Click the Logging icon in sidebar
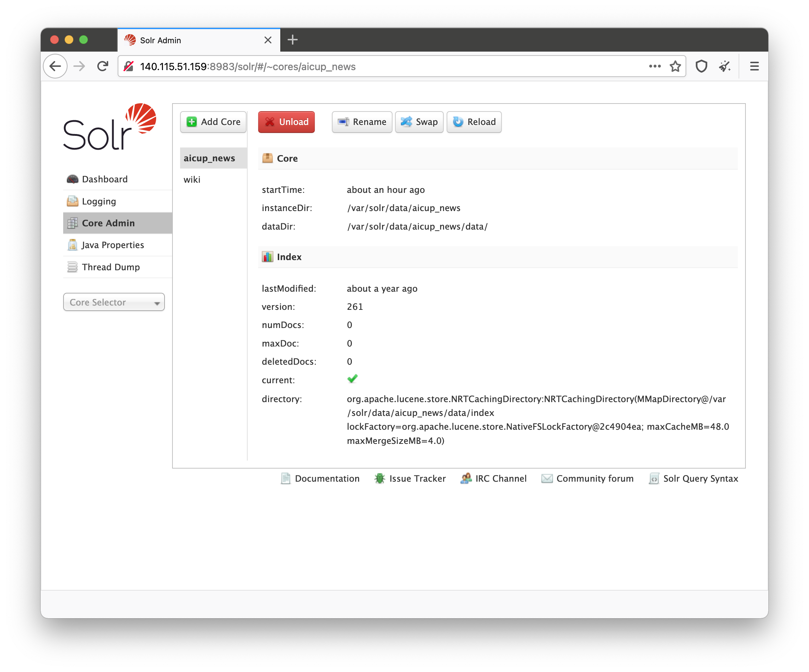This screenshot has height=672, width=809. click(x=72, y=201)
